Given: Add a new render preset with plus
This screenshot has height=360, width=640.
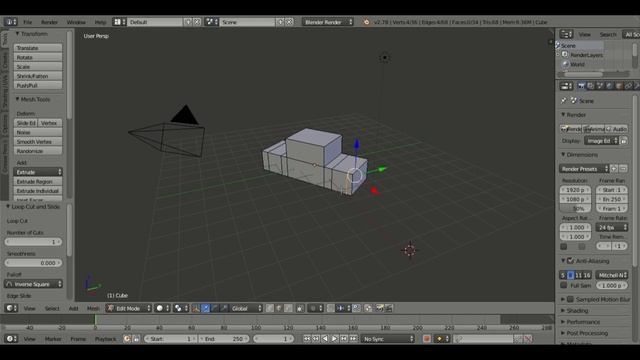Looking at the screenshot, I should 614,169.
